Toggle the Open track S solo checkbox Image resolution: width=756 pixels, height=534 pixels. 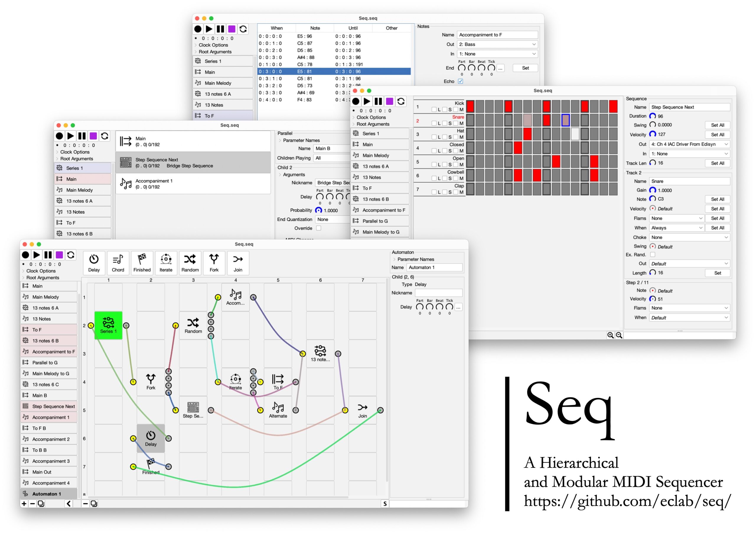445,164
